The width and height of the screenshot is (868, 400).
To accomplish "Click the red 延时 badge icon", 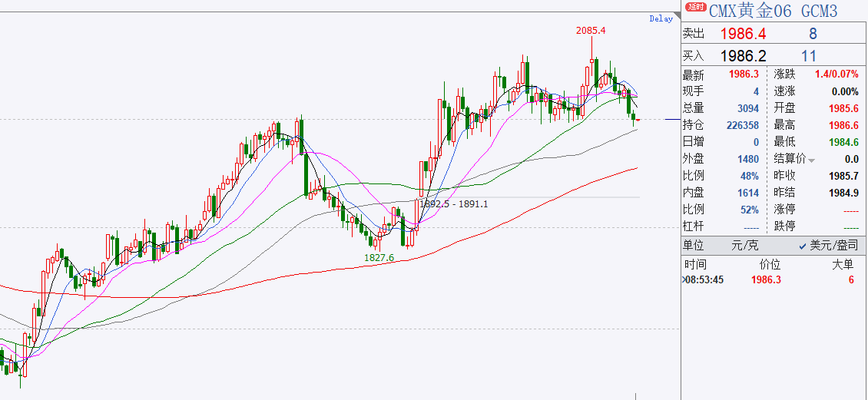I will 696,7.
